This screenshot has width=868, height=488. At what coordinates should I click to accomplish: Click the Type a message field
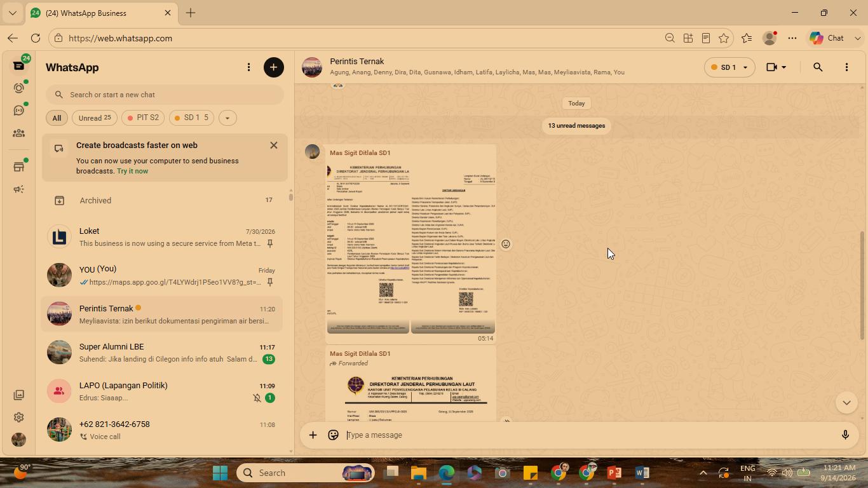[x=590, y=435]
